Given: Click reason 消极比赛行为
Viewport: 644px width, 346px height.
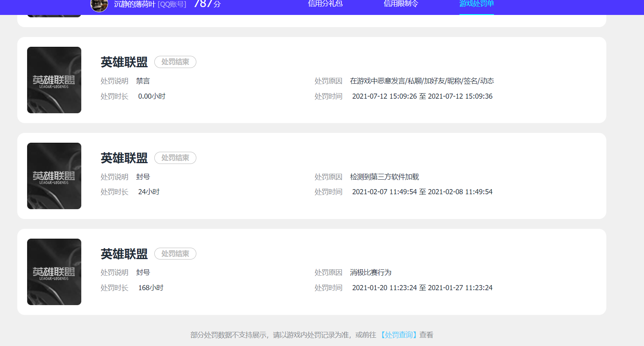Looking at the screenshot, I should tap(371, 272).
